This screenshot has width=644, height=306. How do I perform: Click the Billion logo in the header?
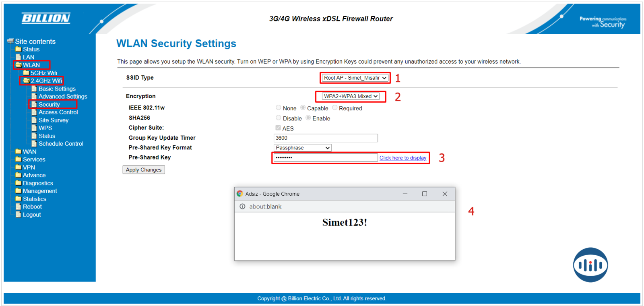pos(46,18)
